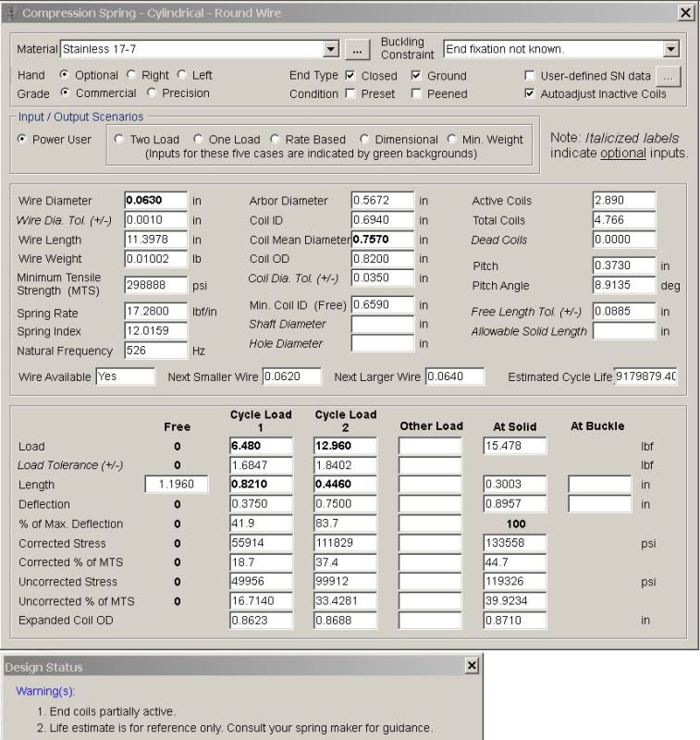Click the Pitch Angle field
The height and width of the screenshot is (740, 700).
click(x=624, y=285)
